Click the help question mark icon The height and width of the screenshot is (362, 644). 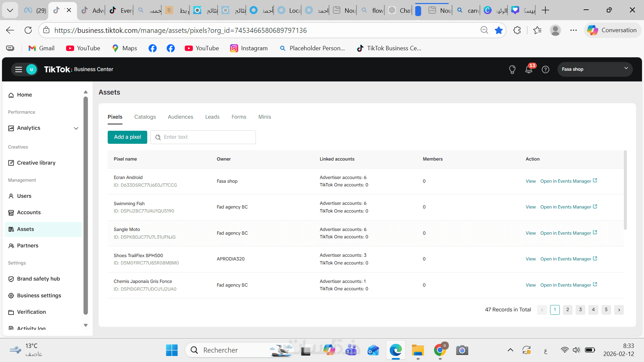(x=545, y=69)
